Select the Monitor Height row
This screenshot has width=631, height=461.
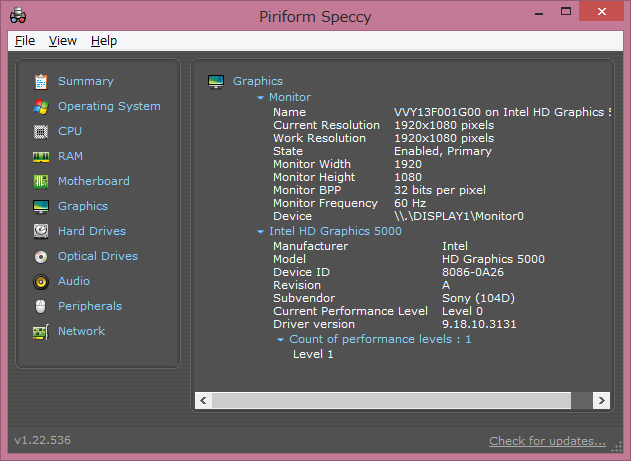coord(347,177)
